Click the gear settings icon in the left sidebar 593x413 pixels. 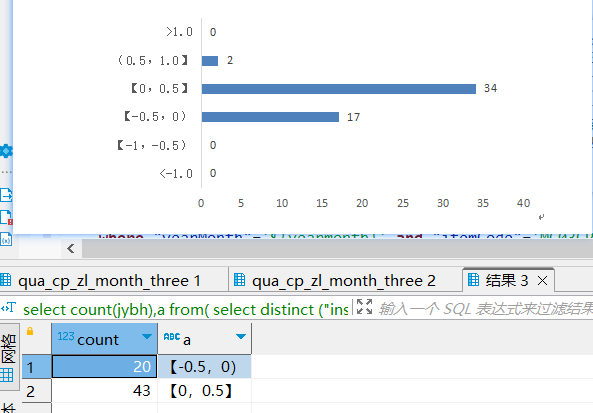pyautogui.click(x=6, y=151)
